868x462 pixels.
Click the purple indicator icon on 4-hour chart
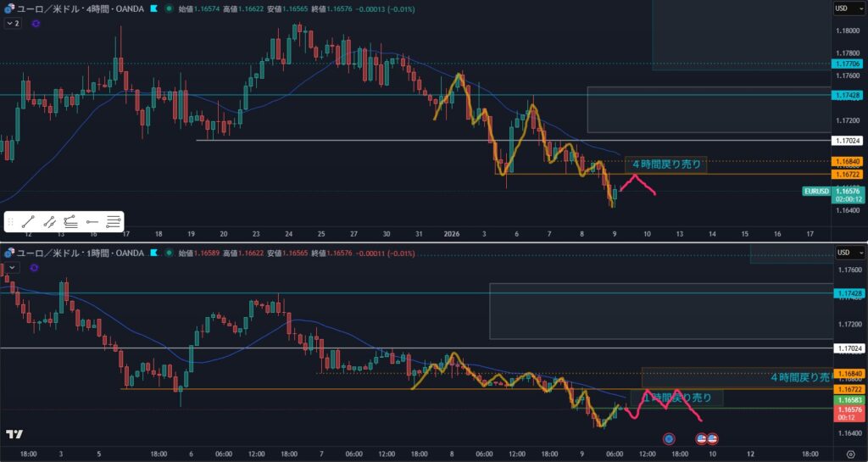(36, 24)
